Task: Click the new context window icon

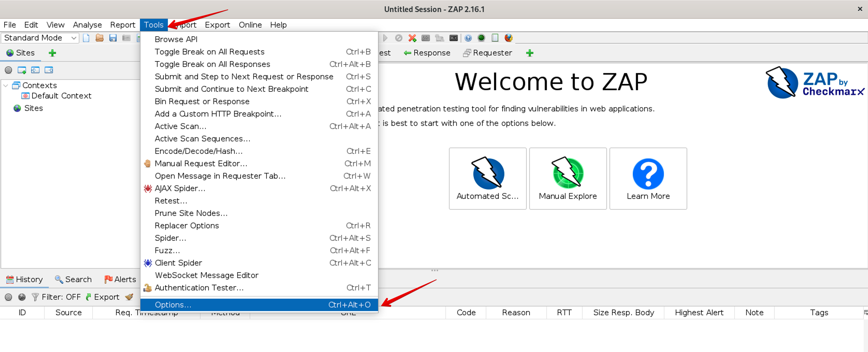Action: pyautogui.click(x=22, y=70)
